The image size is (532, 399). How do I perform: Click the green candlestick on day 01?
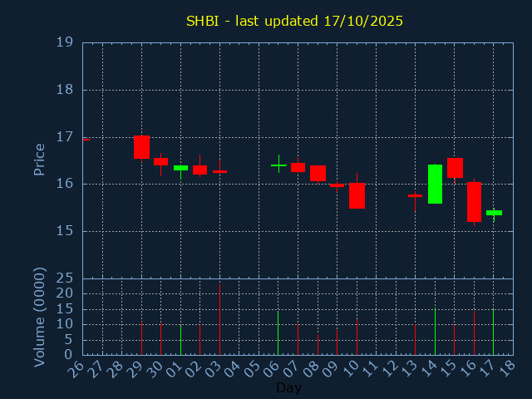pyautogui.click(x=180, y=168)
